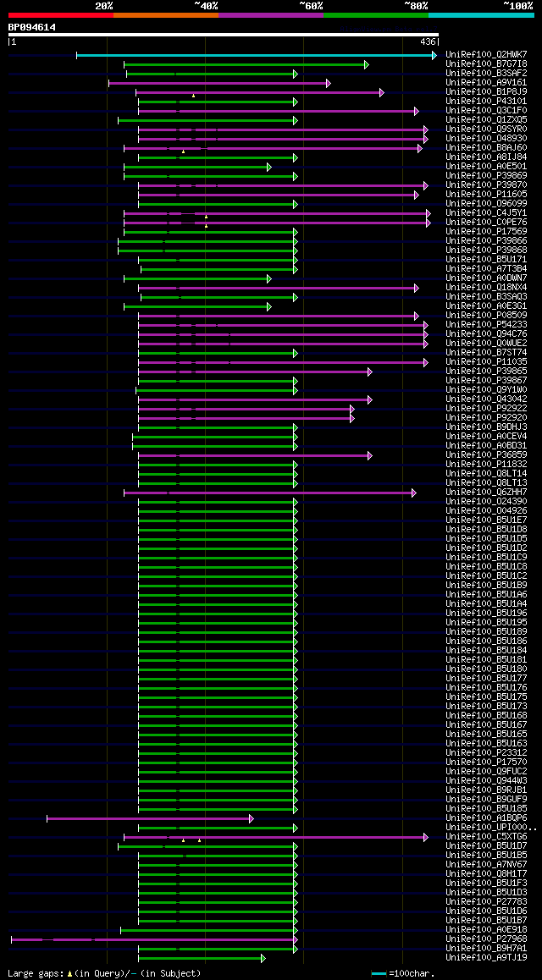The image size is (542, 980).
Task: Open hit UniRef100_P43101
Action: tap(486, 102)
